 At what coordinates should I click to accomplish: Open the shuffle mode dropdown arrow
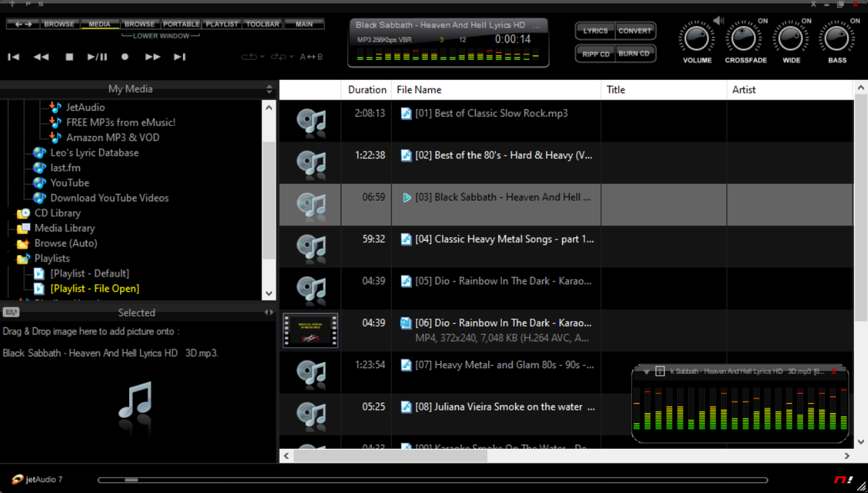pos(292,57)
